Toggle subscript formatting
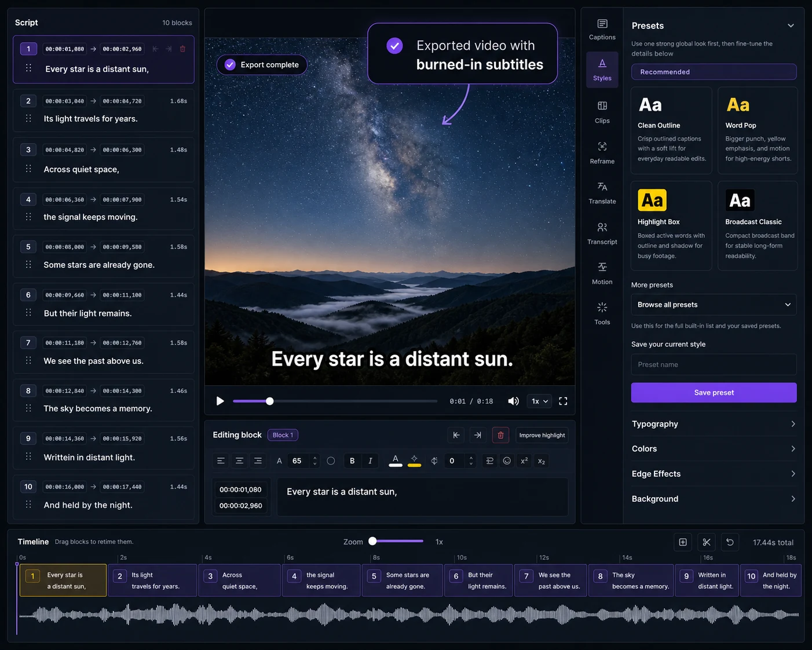 (542, 461)
